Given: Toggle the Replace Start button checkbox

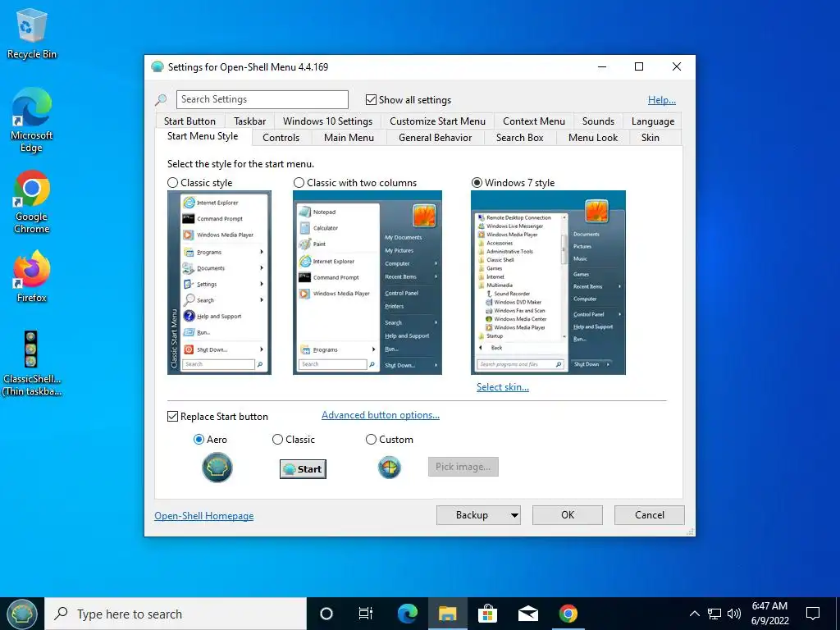Looking at the screenshot, I should click(172, 416).
